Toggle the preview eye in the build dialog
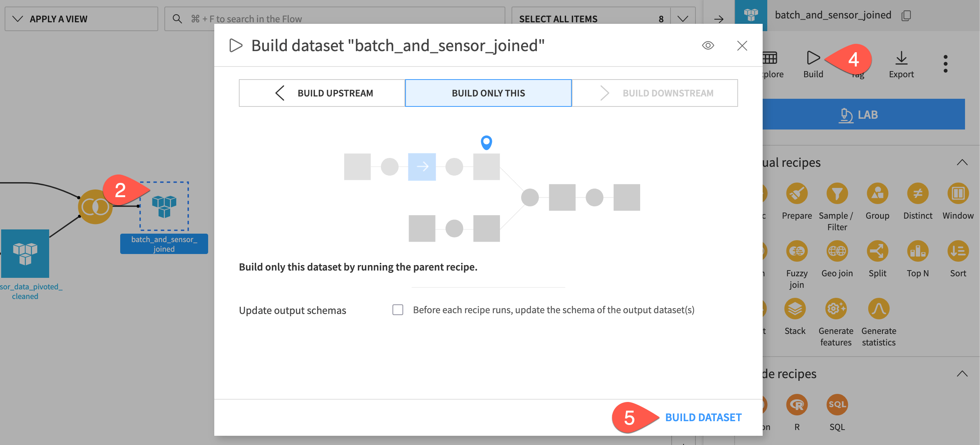 coord(708,45)
